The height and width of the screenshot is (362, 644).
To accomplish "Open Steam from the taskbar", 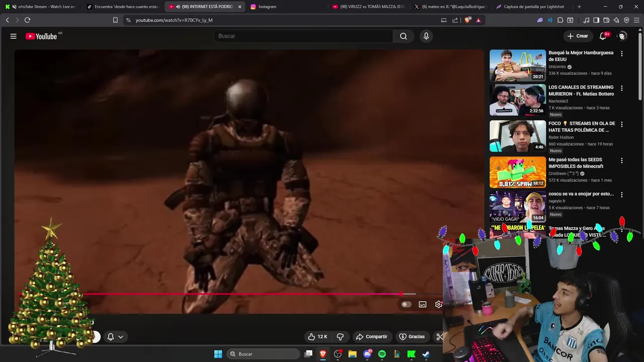I will pos(426,354).
